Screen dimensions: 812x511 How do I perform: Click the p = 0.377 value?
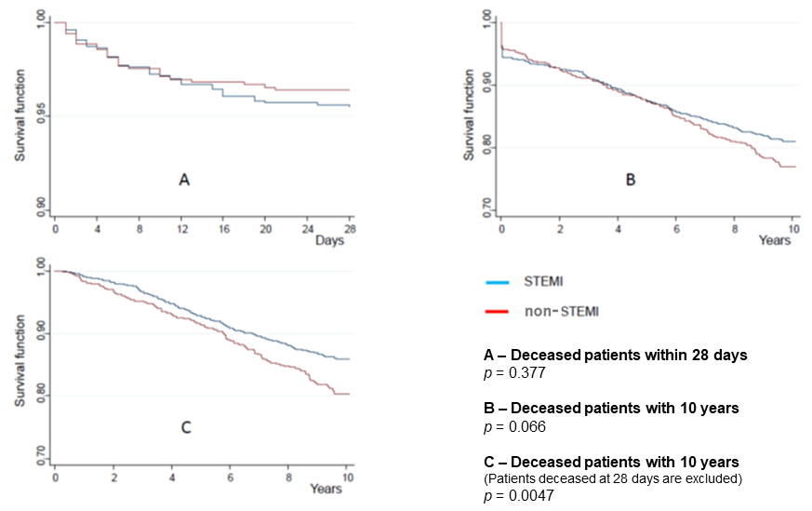pos(512,370)
